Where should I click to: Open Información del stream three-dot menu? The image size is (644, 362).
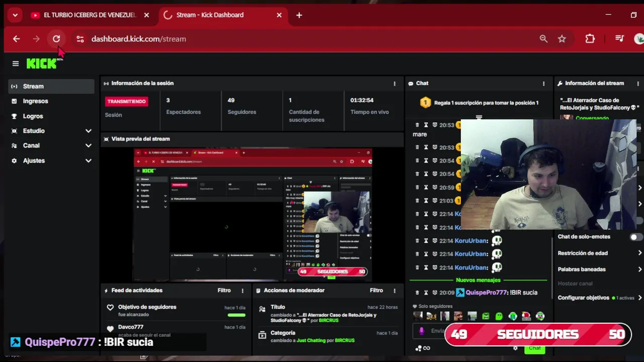[638, 83]
